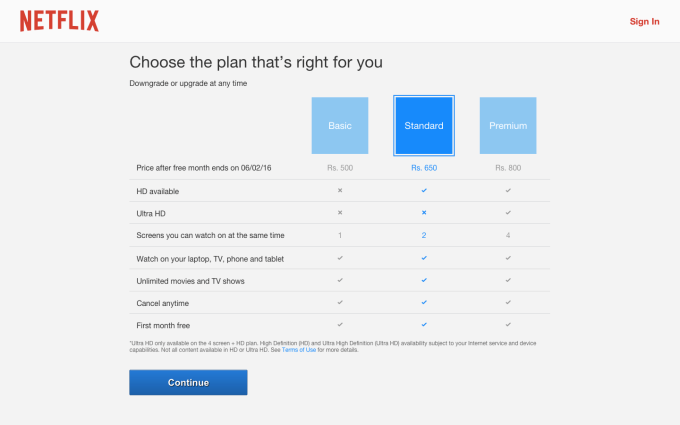
Task: Click the Rs. 650 Standard price
Action: [x=424, y=168]
